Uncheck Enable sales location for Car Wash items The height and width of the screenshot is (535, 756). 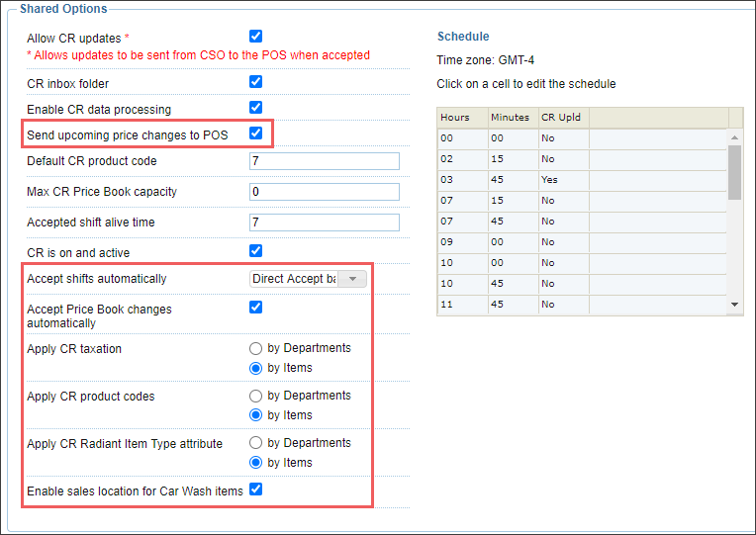[x=255, y=490]
